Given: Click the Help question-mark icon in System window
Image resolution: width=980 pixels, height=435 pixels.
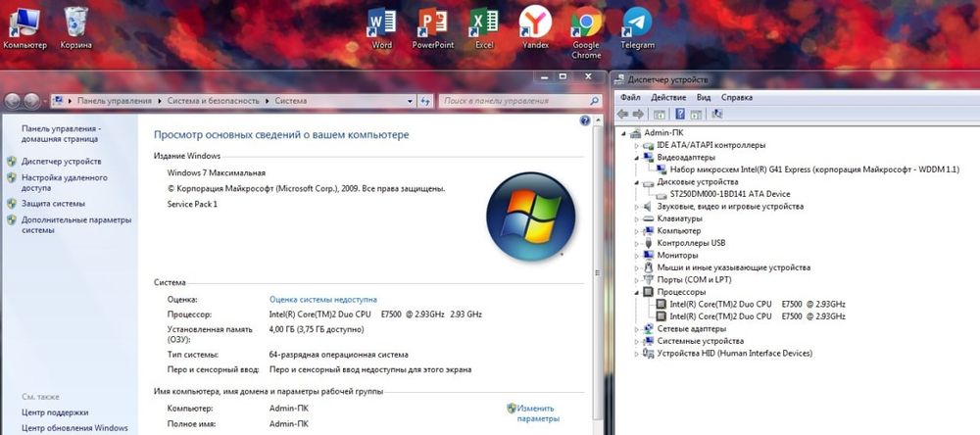Looking at the screenshot, I should (x=585, y=121).
